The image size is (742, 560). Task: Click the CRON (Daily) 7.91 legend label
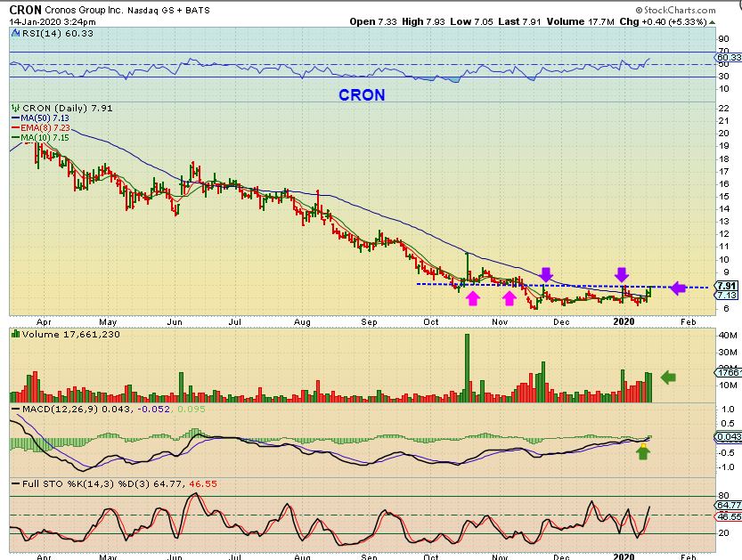(x=67, y=108)
